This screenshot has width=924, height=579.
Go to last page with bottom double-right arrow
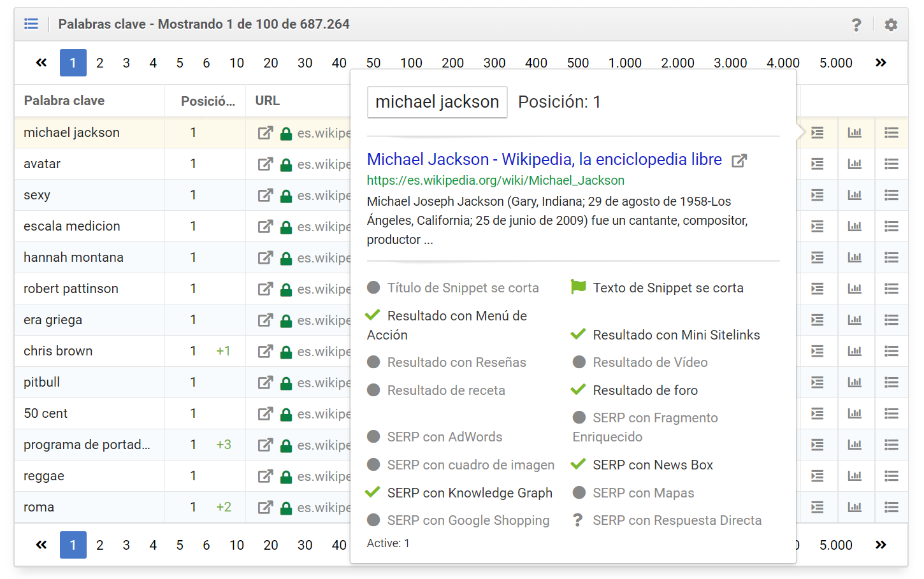point(881,545)
